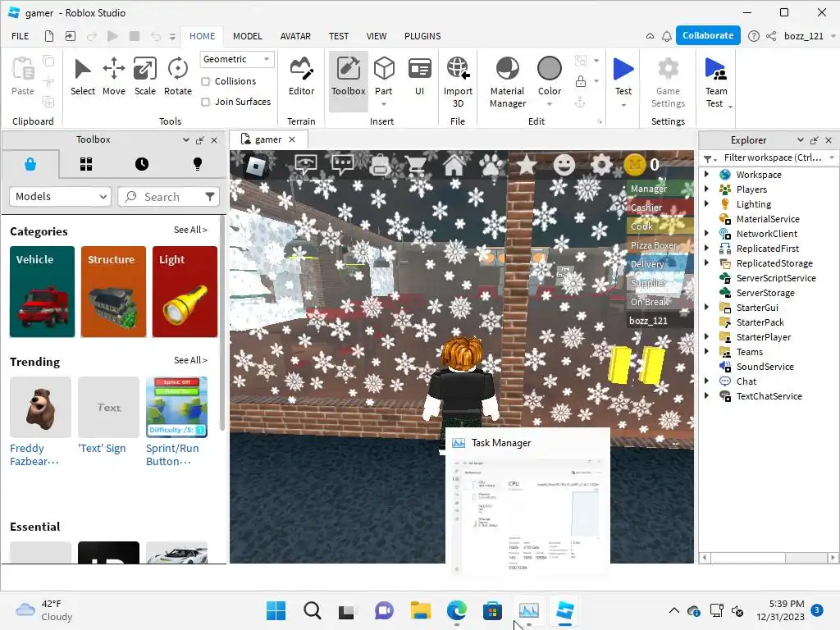Open the Material Manager
This screenshot has width=840, height=630.
(507, 82)
